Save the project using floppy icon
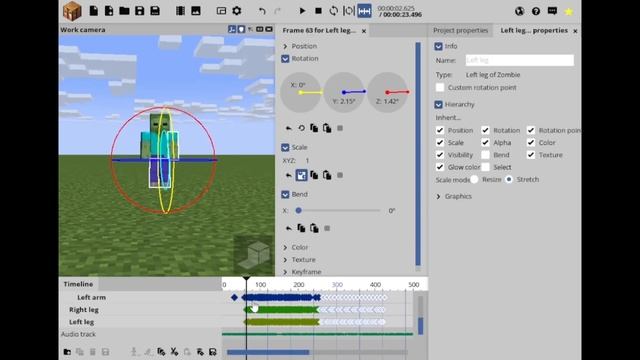This screenshot has height=360, width=640. [x=140, y=11]
